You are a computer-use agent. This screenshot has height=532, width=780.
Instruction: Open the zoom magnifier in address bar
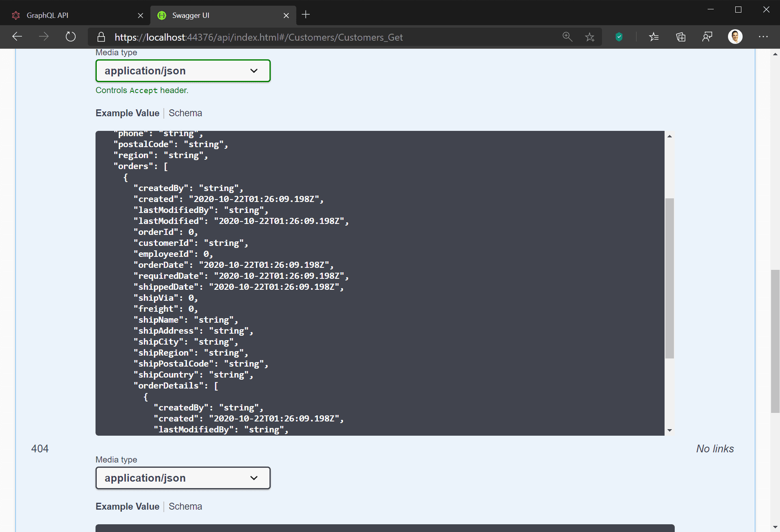pos(567,37)
